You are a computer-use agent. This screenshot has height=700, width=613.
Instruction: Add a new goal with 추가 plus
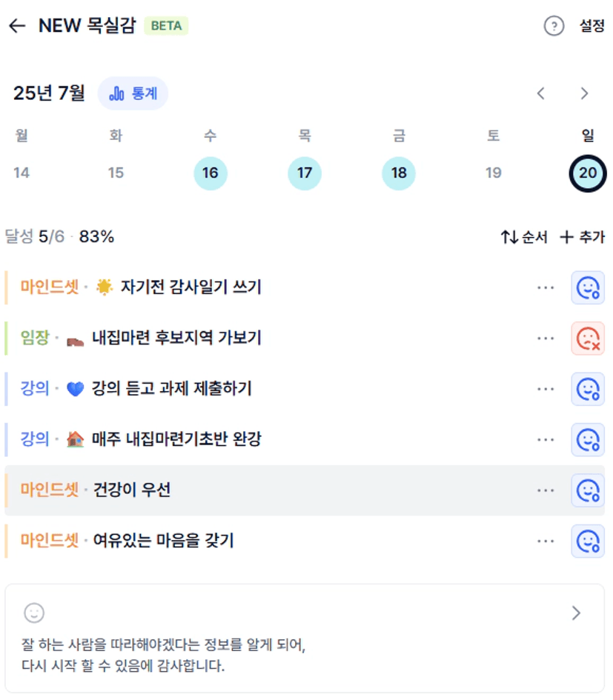[583, 236]
